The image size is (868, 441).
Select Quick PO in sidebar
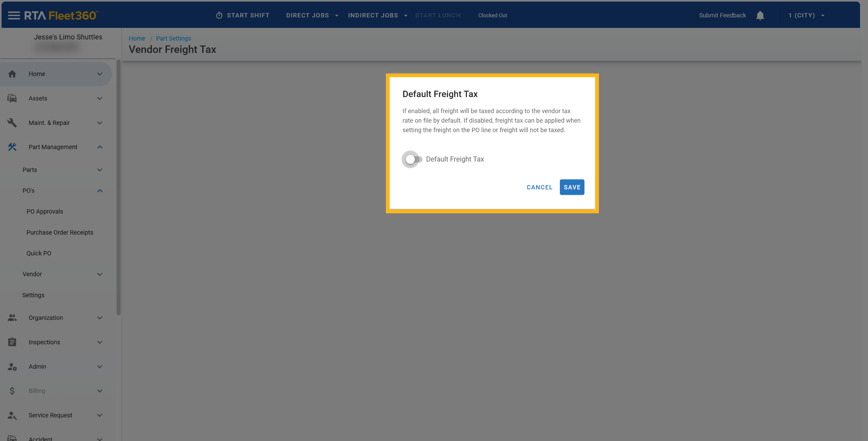tap(39, 253)
